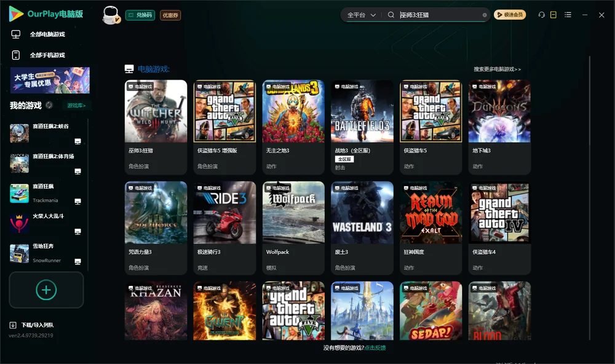615x364 pixels.
Task: Expand the 全平台 platform dropdown
Action: coord(361,15)
